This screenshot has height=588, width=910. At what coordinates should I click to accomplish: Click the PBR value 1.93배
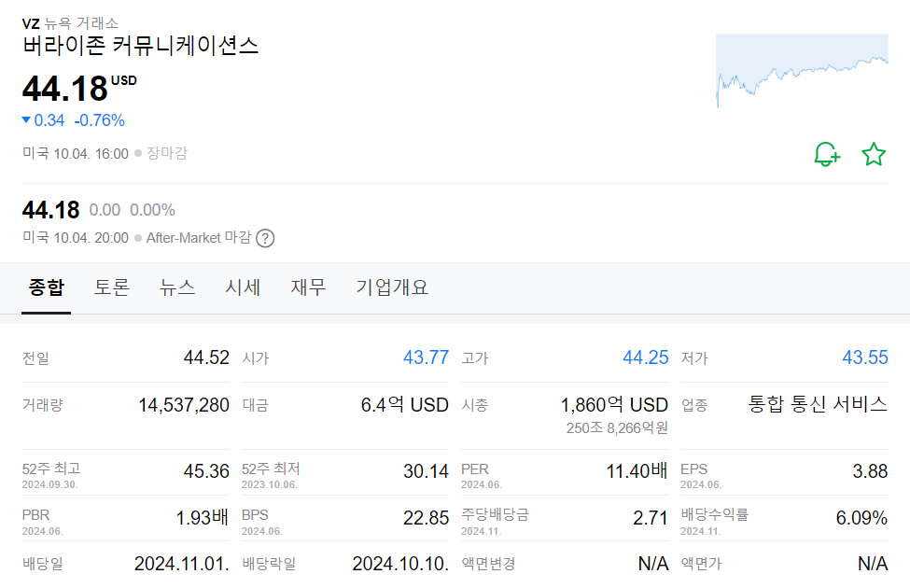click(x=203, y=517)
